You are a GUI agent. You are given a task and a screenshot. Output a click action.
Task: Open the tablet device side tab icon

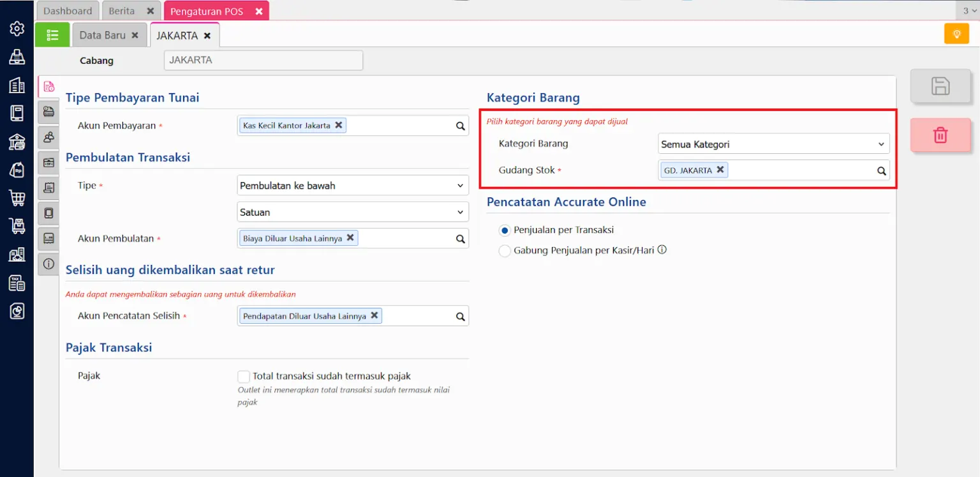[48, 213]
